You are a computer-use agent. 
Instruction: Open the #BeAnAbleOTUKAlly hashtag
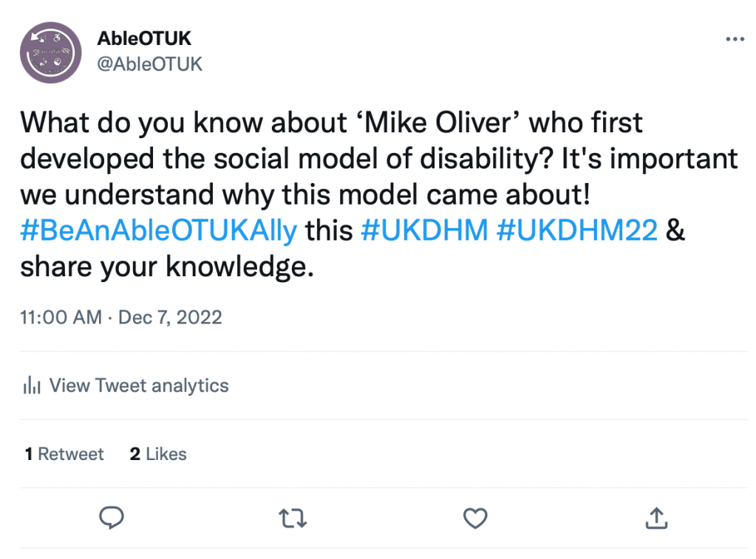pos(159,230)
